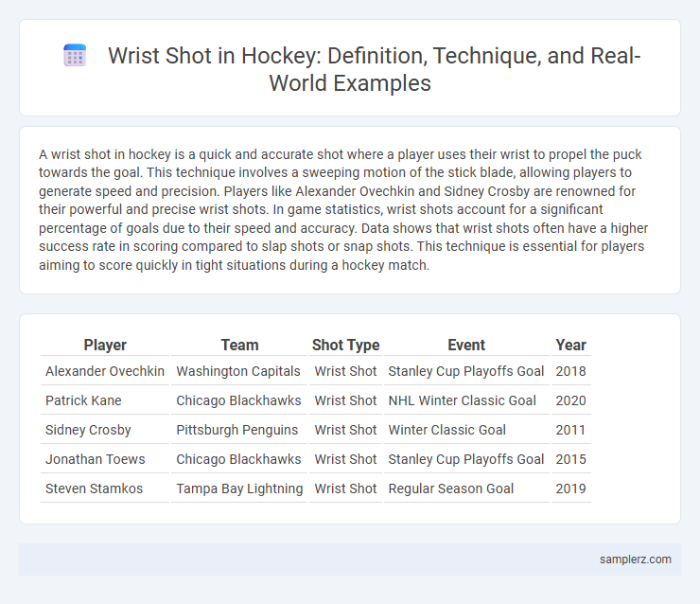Viewport: 700px width, 604px height.
Task: Click Wrist Shot in Alexander Ovechkin row
Action: point(345,371)
